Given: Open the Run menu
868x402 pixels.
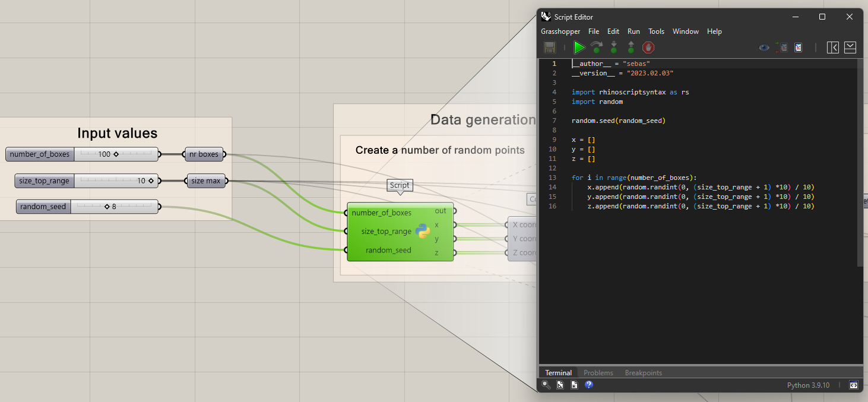Looking at the screenshot, I should [633, 31].
